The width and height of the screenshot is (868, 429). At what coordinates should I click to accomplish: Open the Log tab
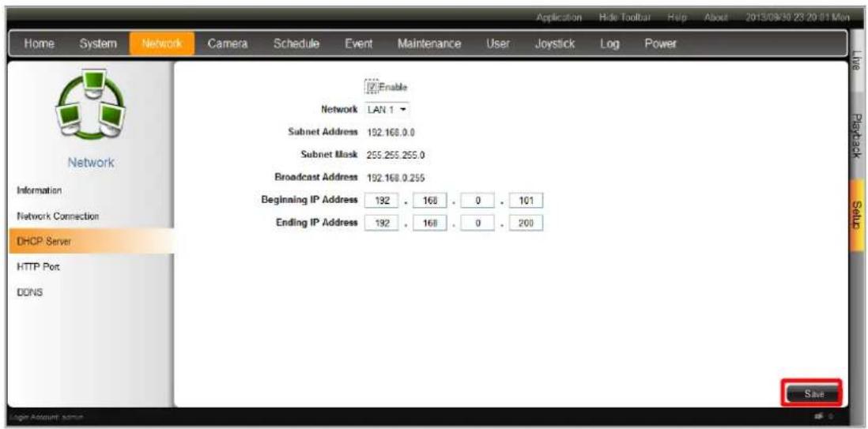[609, 43]
